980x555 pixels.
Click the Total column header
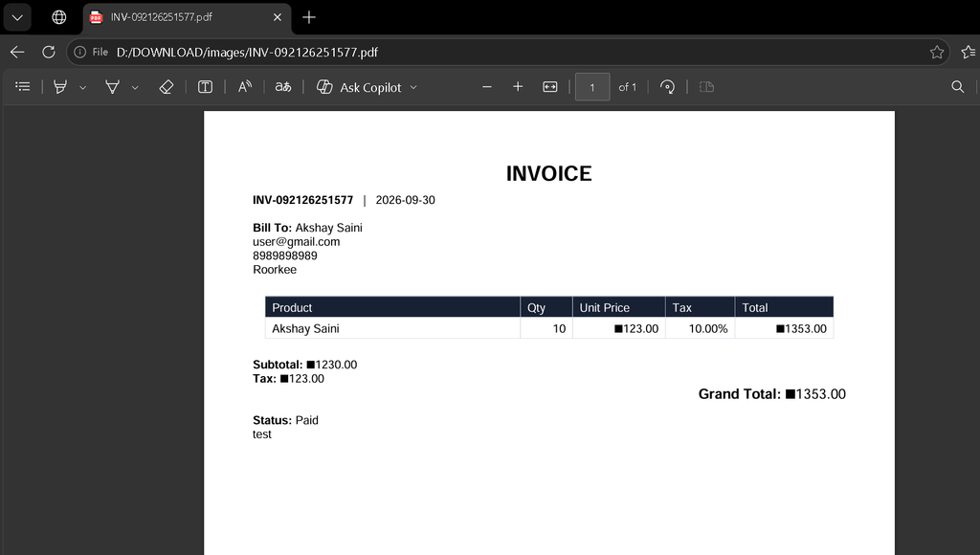(x=784, y=307)
